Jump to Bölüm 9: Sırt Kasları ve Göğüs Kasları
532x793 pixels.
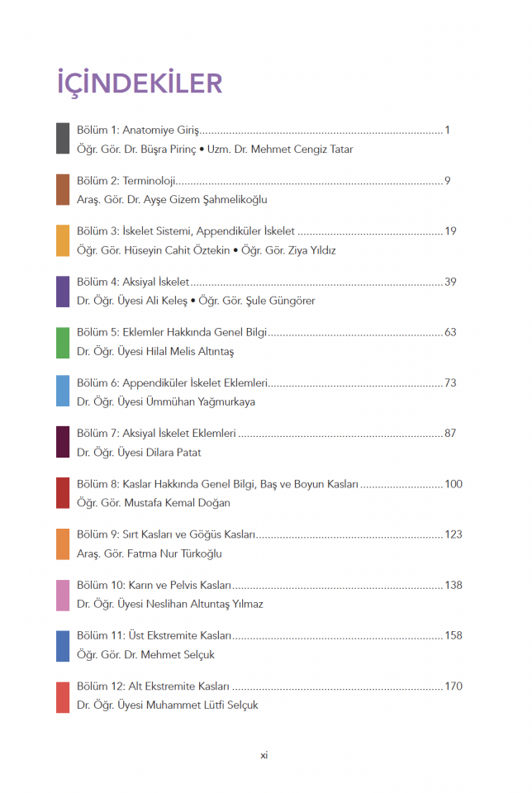point(269,534)
